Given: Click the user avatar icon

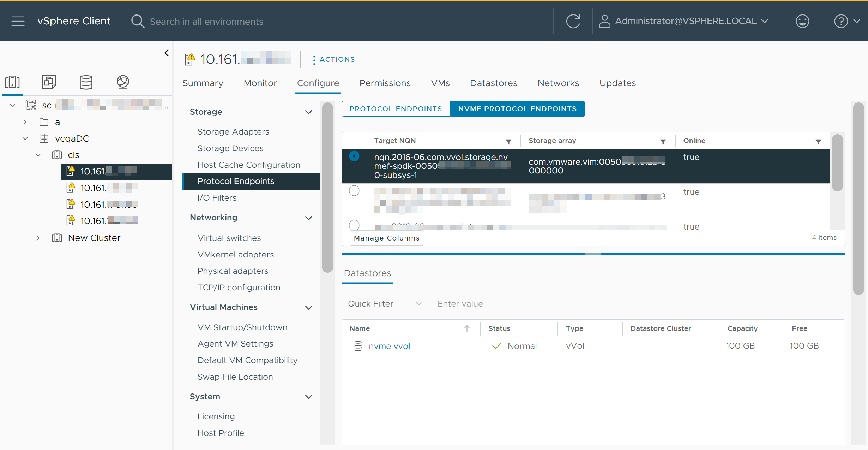Looking at the screenshot, I should click(604, 21).
